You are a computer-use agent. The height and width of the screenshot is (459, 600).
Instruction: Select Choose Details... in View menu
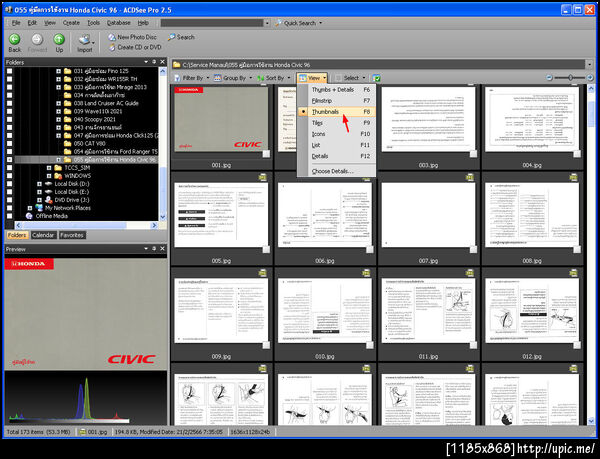pos(332,171)
